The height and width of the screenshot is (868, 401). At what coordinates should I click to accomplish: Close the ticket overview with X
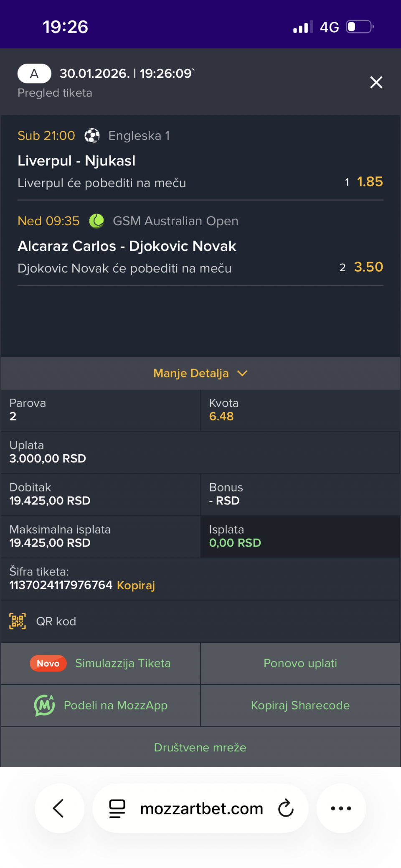(376, 82)
